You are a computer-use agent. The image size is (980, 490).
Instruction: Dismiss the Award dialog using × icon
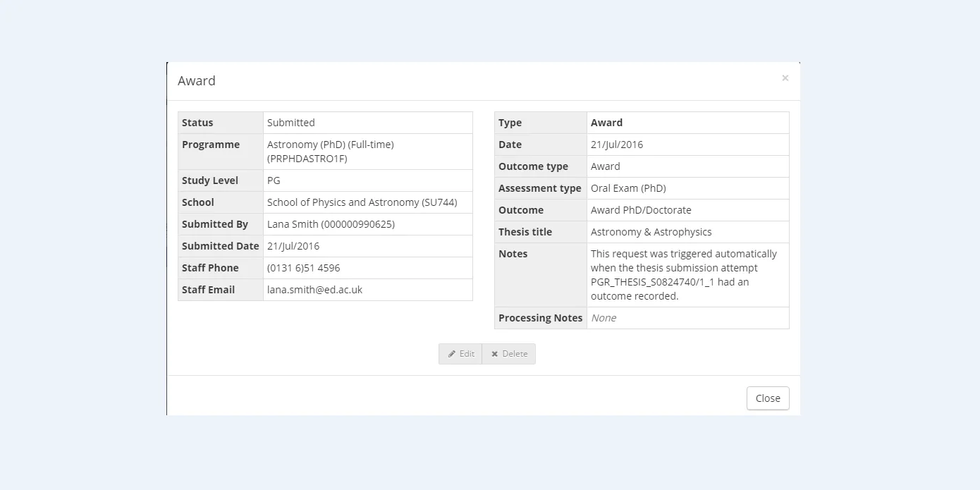point(785,78)
